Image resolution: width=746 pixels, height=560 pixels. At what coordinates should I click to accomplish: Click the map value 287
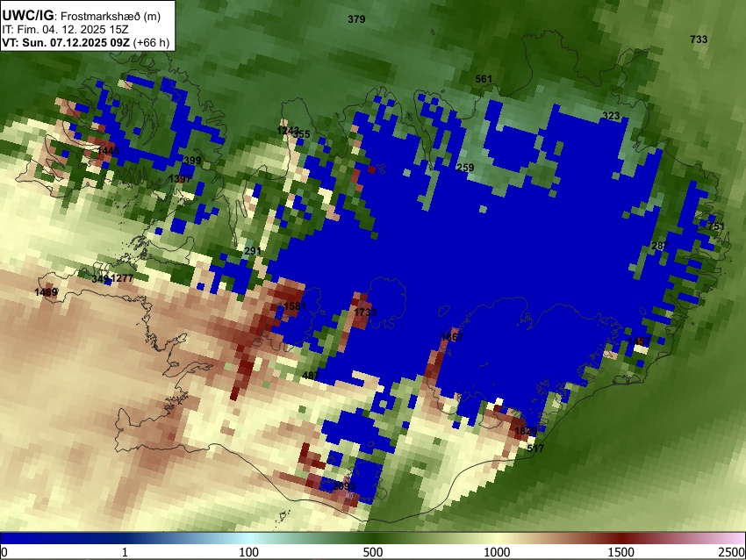tap(660, 246)
